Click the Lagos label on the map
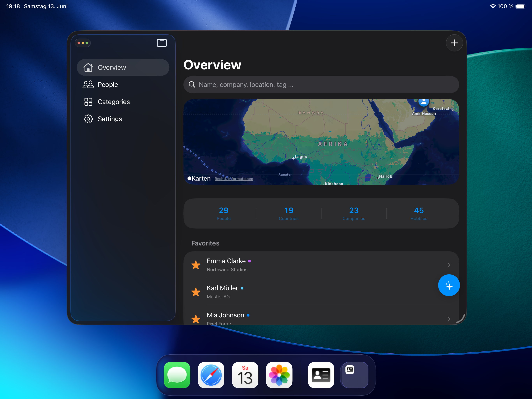This screenshot has height=399, width=532. point(301,157)
